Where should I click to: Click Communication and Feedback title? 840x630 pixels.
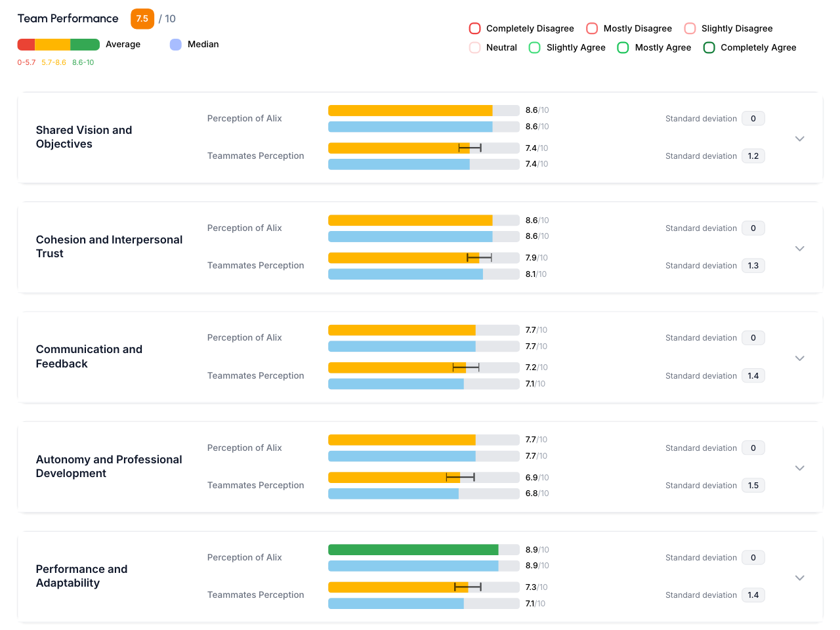(89, 356)
